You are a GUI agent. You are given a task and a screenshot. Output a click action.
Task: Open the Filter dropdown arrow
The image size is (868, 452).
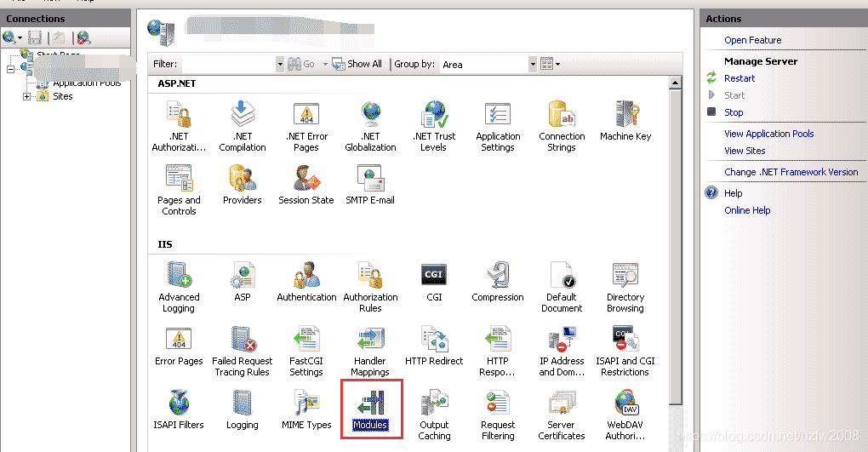(x=280, y=65)
